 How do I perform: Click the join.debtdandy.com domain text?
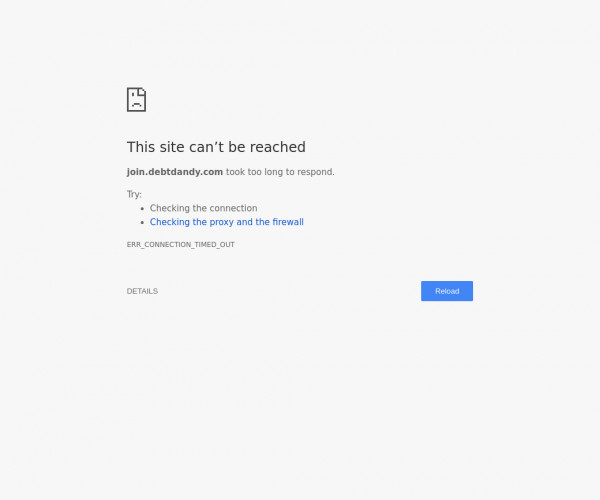point(175,172)
